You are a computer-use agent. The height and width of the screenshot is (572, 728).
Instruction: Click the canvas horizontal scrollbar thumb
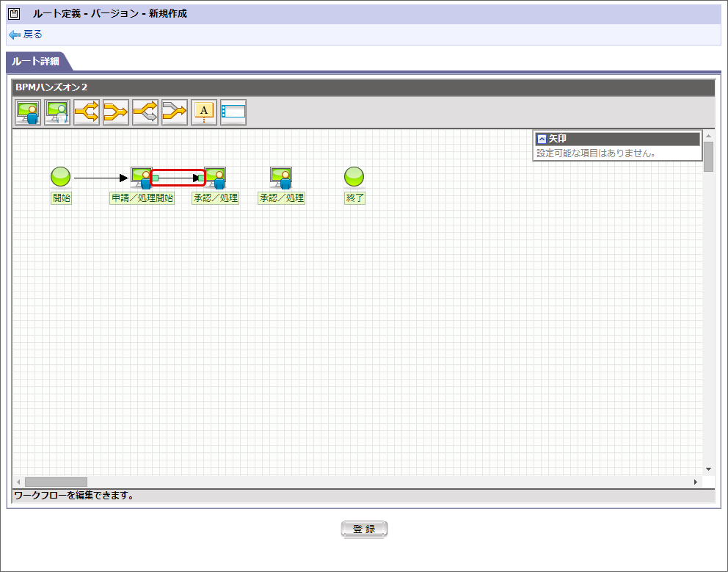tap(56, 482)
